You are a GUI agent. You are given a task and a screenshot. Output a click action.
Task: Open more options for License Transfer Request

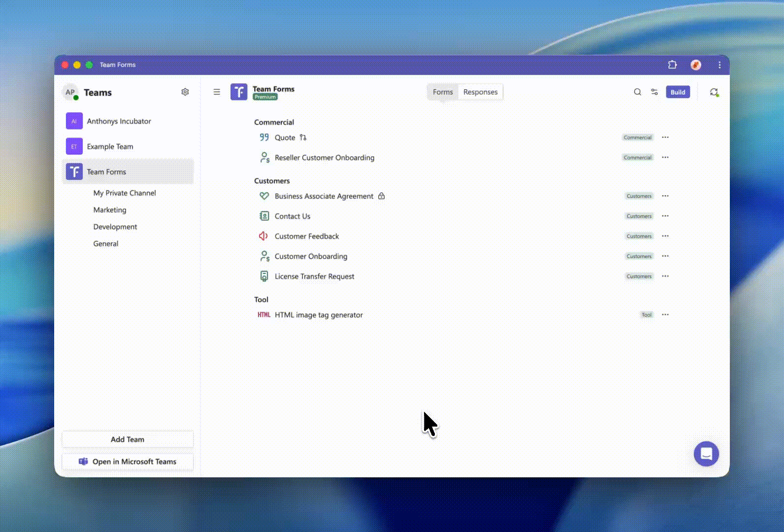click(x=665, y=276)
